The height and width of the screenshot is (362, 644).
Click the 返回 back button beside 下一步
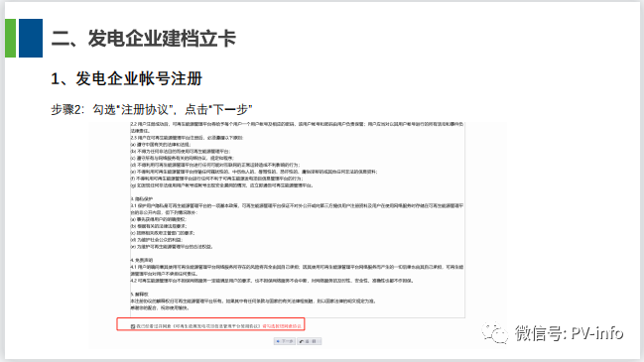[x=310, y=341]
